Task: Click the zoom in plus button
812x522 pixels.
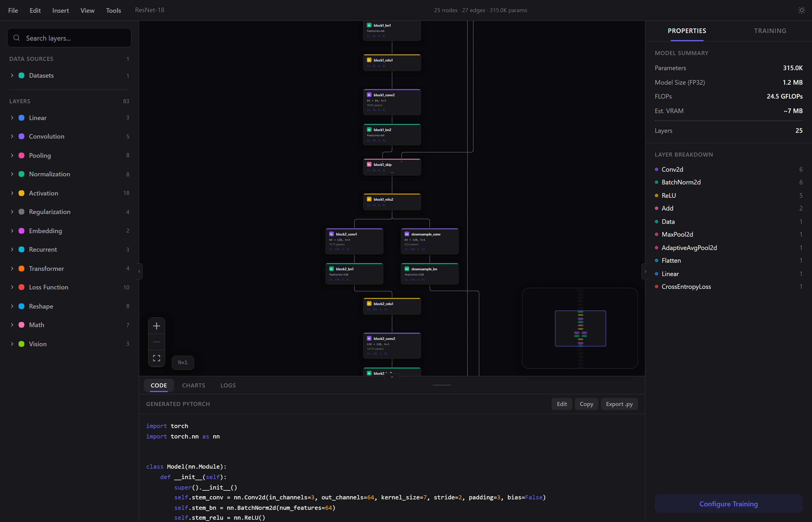Action: tap(156, 326)
